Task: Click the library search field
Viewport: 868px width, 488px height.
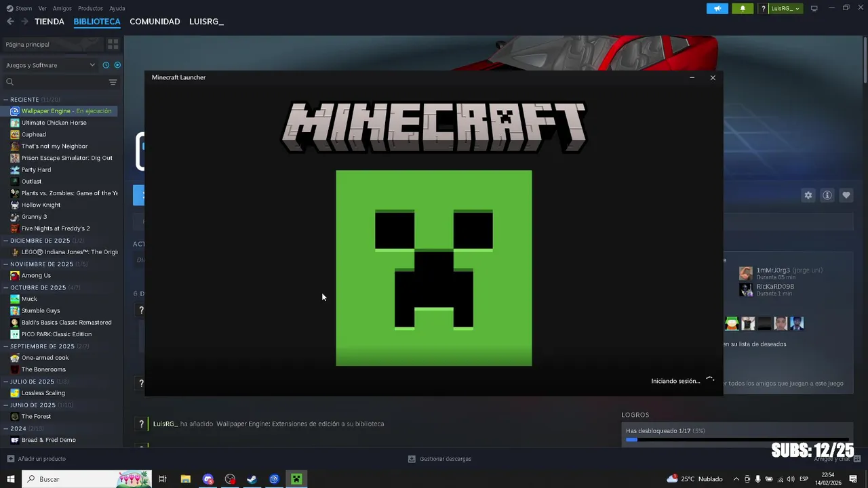Action: tap(54, 82)
